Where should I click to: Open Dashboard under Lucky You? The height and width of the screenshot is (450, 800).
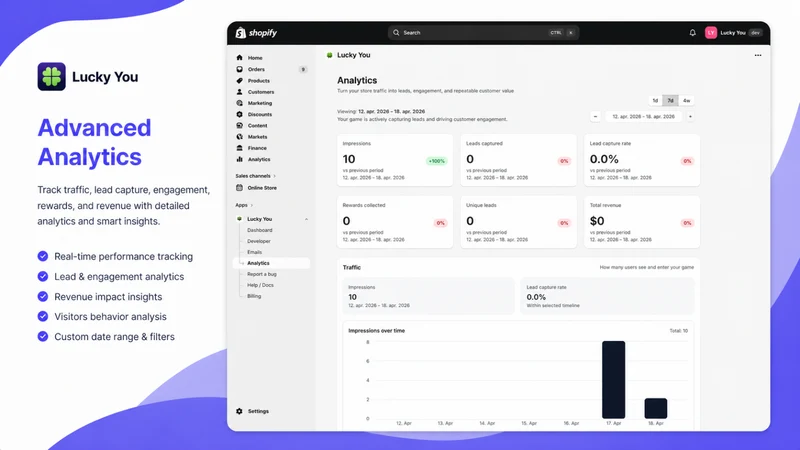coord(260,230)
